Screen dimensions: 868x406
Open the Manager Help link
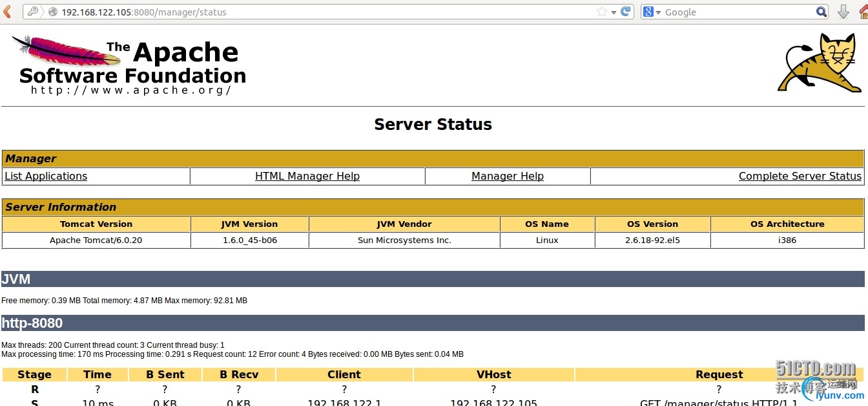tap(508, 176)
